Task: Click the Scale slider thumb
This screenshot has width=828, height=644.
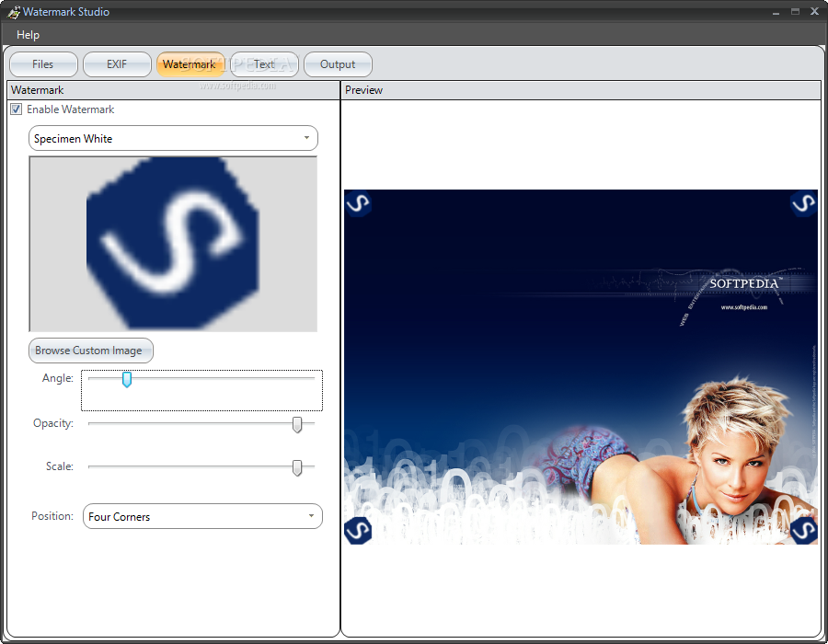Action: point(297,467)
